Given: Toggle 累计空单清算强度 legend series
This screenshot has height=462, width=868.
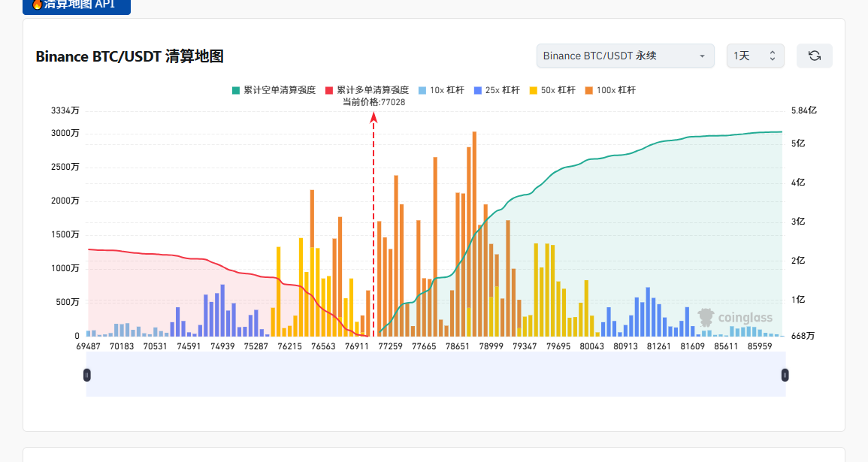Looking at the screenshot, I should click(274, 90).
